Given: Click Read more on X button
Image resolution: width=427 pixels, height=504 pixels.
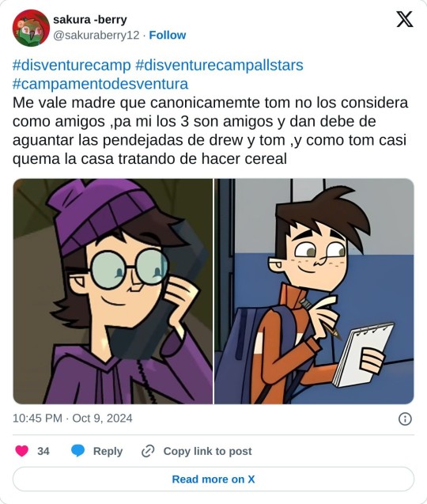Looking at the screenshot, I should pos(213,479).
